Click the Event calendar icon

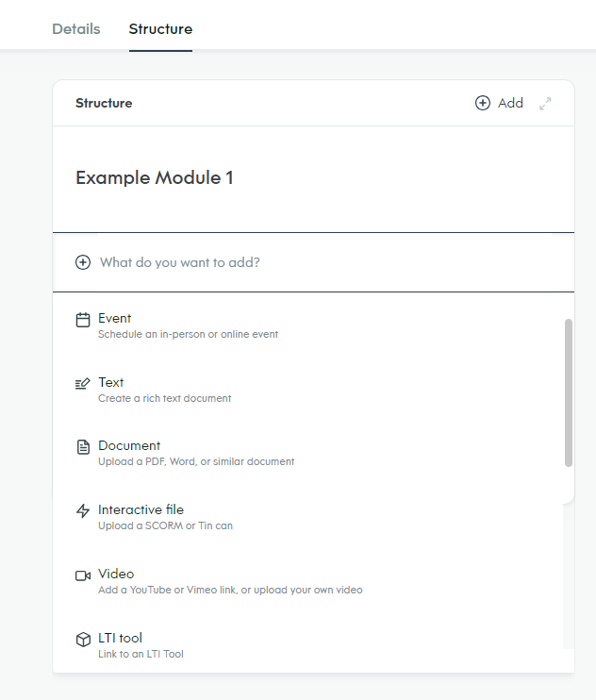point(83,320)
